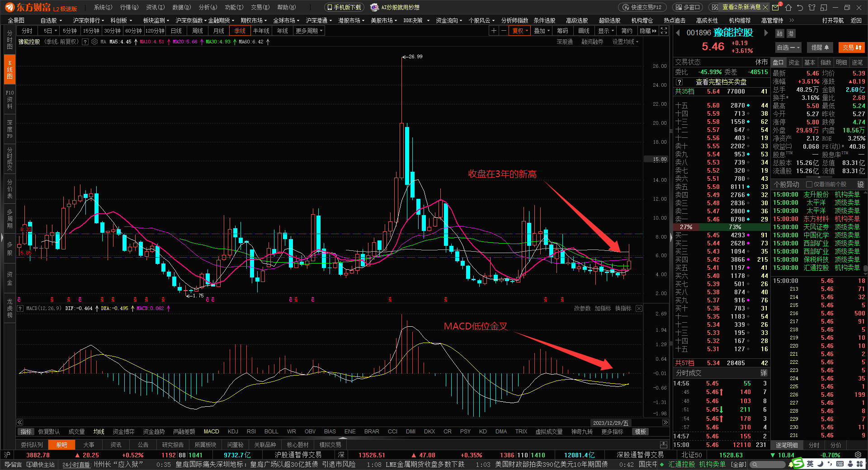868x470 pixels.
Task: Select the KDJ indicator tab
Action: tap(233, 432)
